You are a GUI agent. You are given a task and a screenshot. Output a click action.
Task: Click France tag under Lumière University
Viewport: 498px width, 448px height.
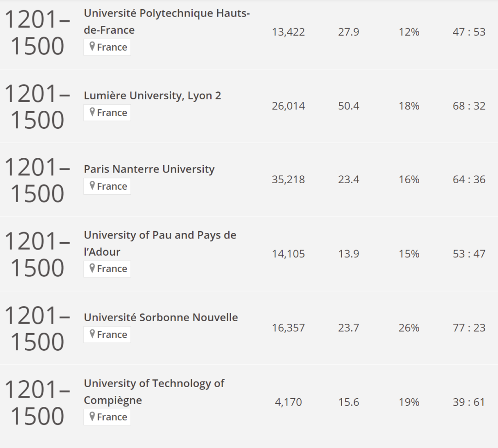coord(107,113)
